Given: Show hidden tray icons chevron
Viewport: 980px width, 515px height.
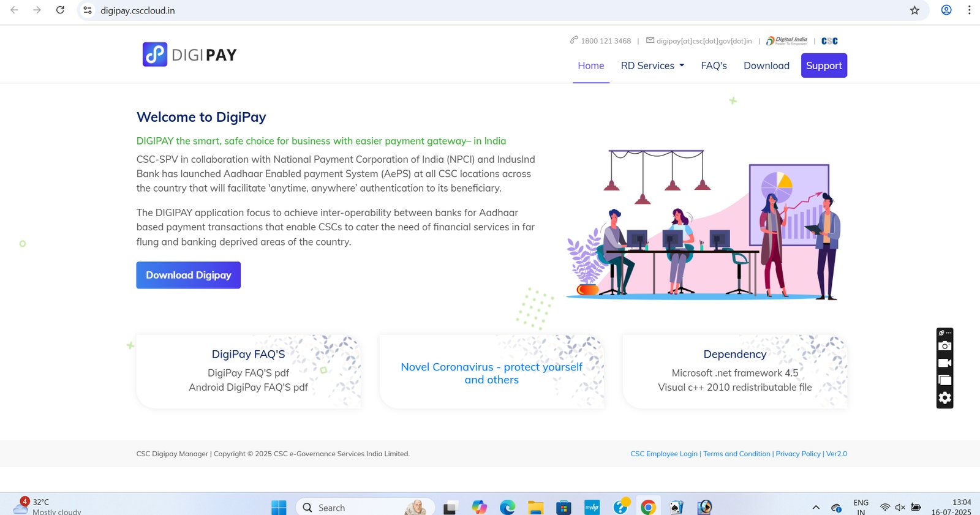Looking at the screenshot, I should tap(816, 507).
